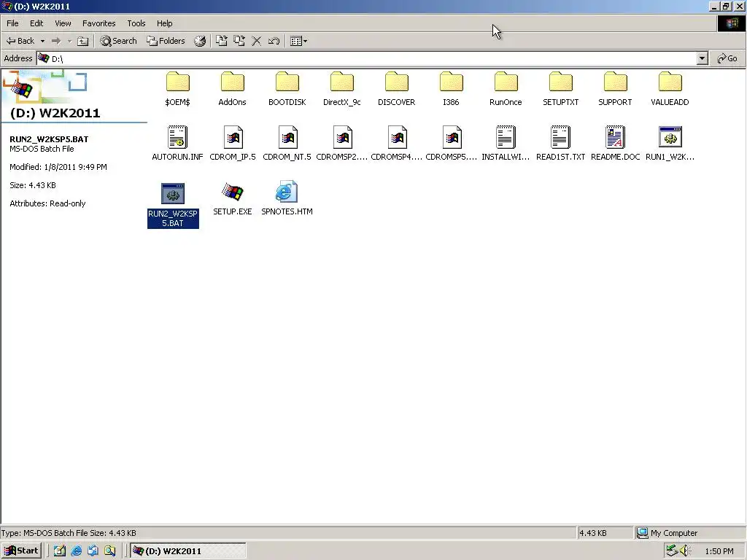Open the Views dropdown button
The image size is (747, 560).
298,41
